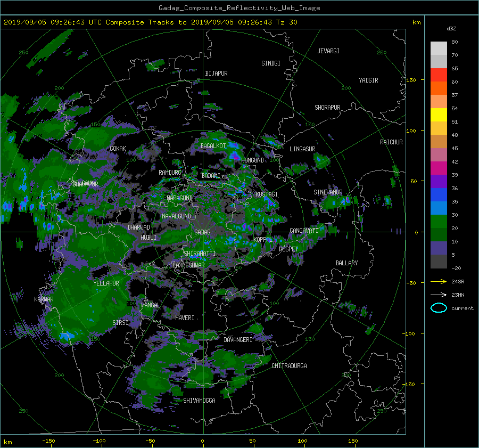The image size is (479, 448).
Task: Click the GOKAK label
Action: [x=118, y=149]
